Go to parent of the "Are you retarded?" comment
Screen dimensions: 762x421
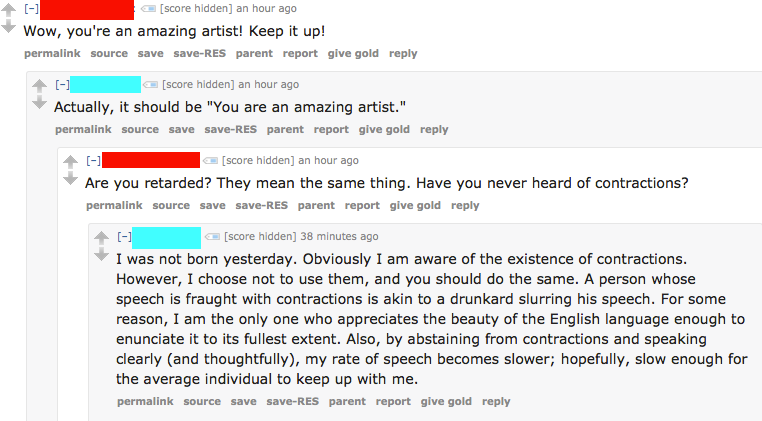pyautogui.click(x=316, y=206)
